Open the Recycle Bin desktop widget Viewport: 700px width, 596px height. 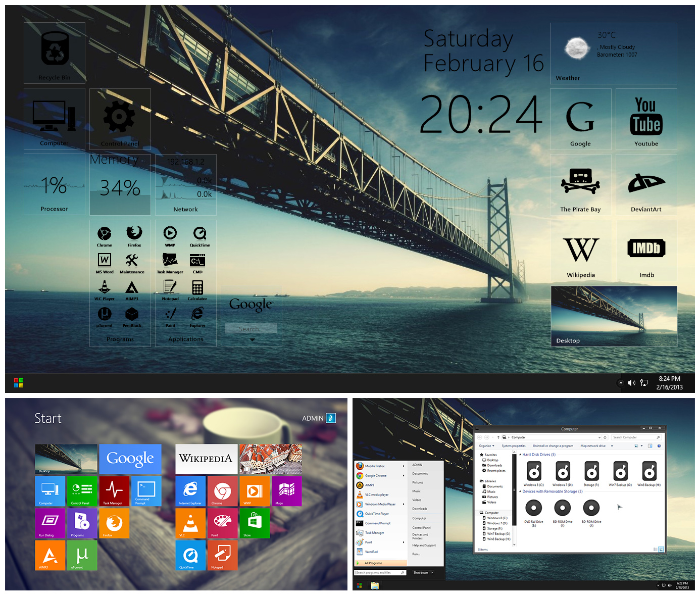pos(55,53)
